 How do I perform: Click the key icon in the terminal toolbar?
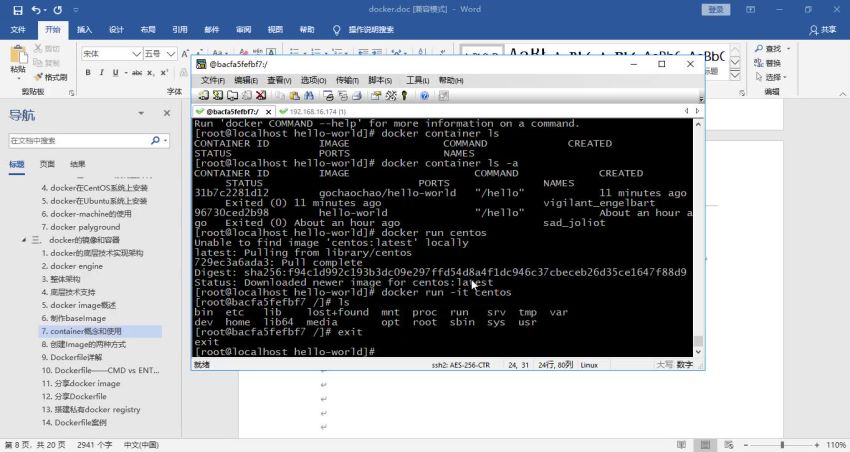pyautogui.click(x=404, y=96)
